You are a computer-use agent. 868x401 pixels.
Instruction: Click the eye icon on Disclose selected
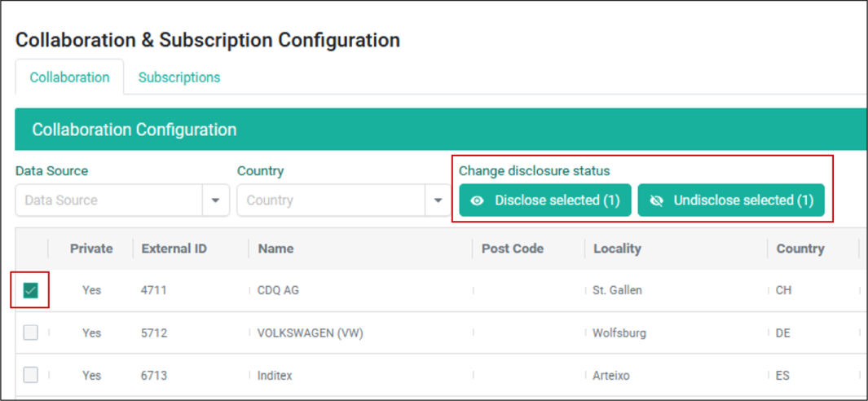[x=477, y=200]
